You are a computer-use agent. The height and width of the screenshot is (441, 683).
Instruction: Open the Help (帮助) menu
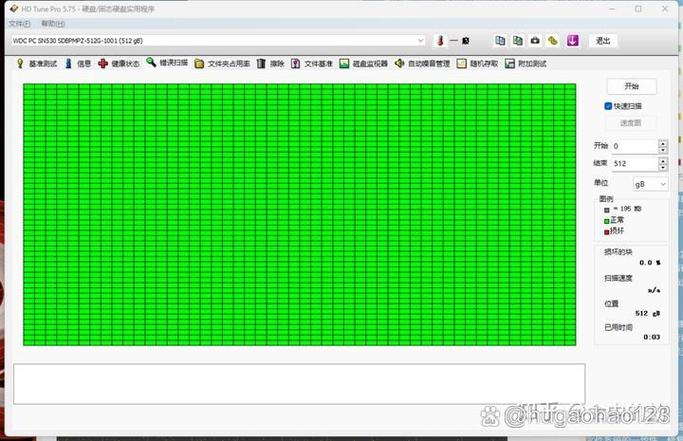pos(53,24)
